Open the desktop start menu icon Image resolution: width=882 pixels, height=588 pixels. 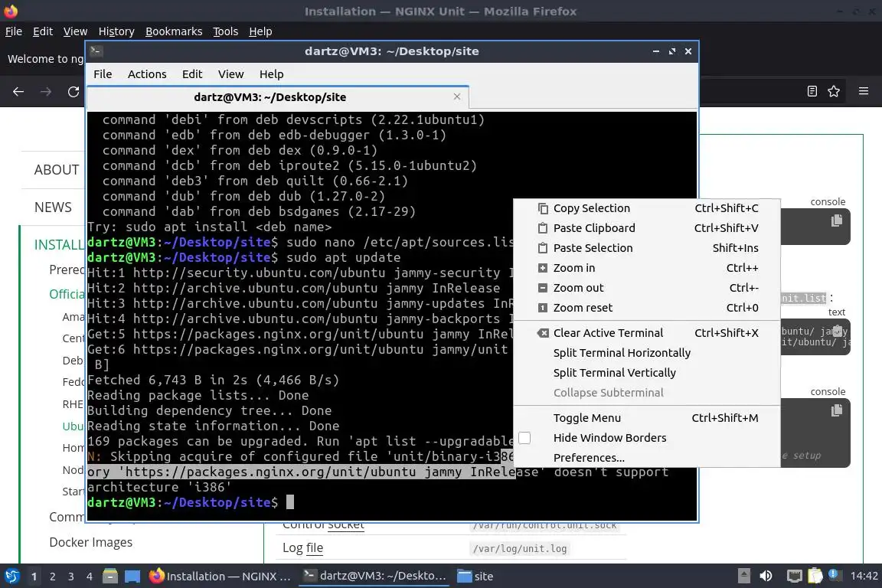tap(11, 577)
